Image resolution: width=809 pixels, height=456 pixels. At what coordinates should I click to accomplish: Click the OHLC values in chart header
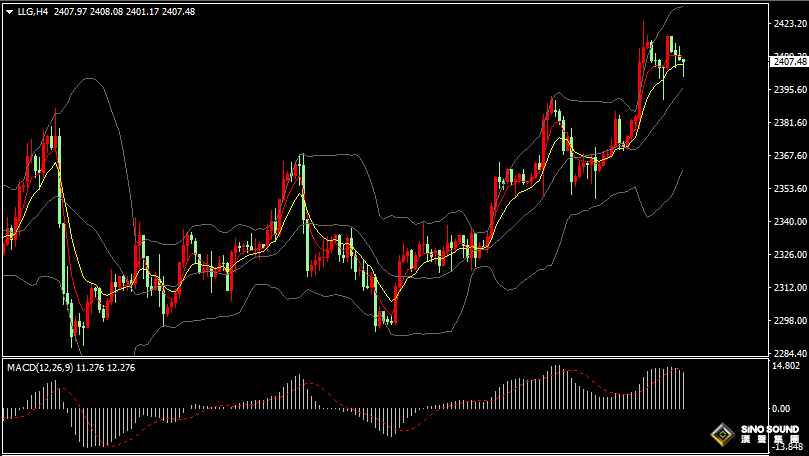point(125,12)
